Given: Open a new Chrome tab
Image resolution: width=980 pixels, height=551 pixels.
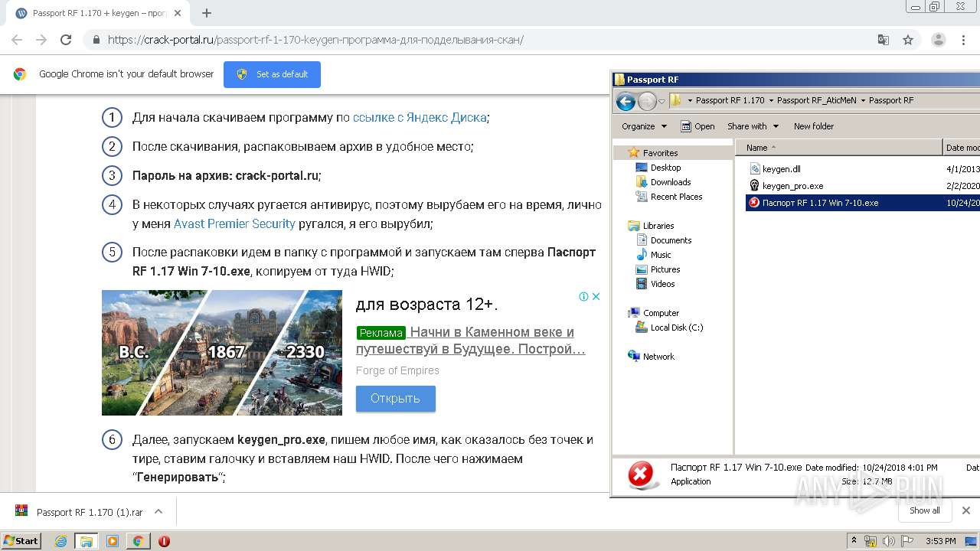Looking at the screenshot, I should (x=207, y=13).
